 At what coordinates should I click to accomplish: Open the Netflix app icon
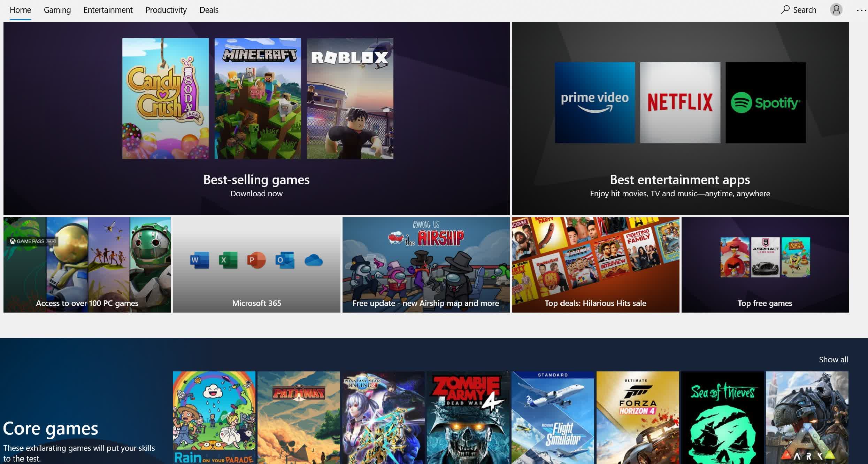click(x=679, y=102)
